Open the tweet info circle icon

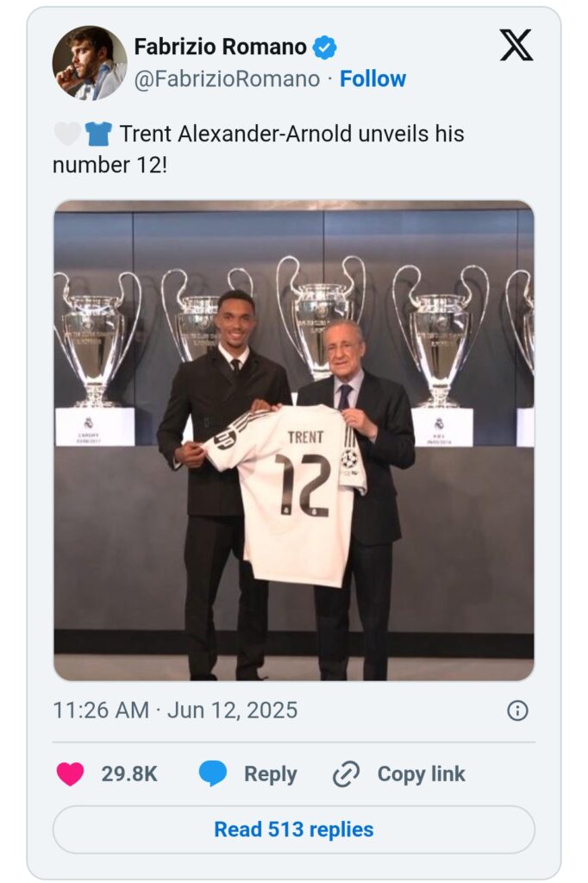pyautogui.click(x=517, y=711)
